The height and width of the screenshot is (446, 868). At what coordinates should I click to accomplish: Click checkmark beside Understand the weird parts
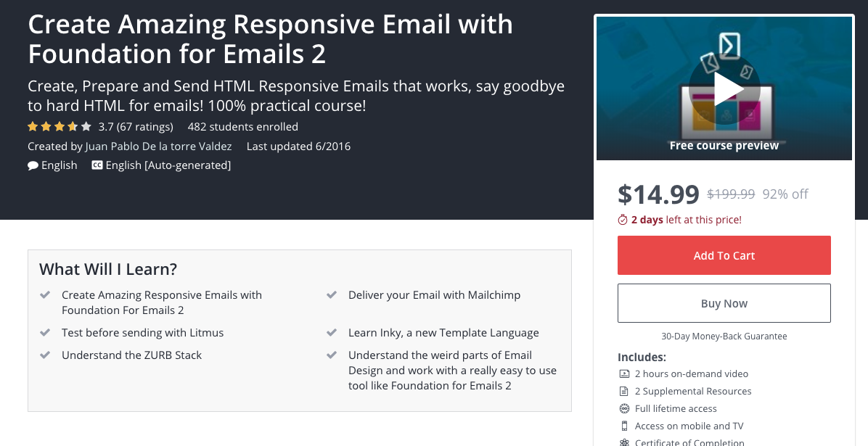[x=332, y=355]
